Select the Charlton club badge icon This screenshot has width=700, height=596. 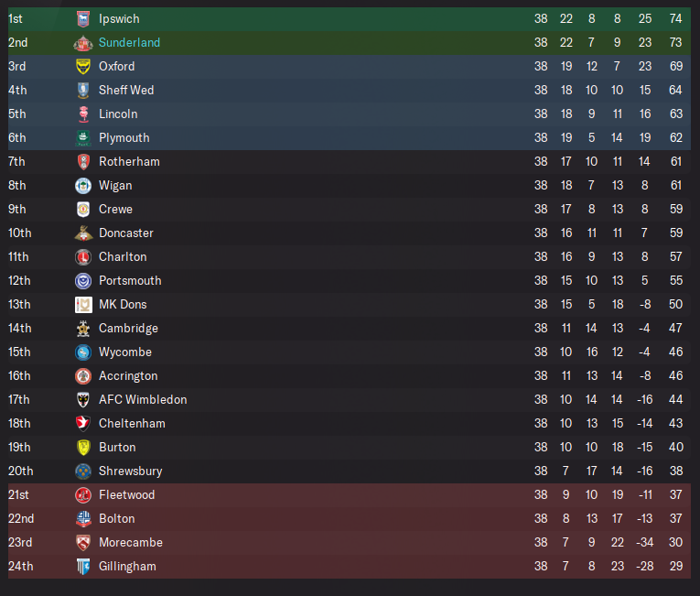(83, 256)
